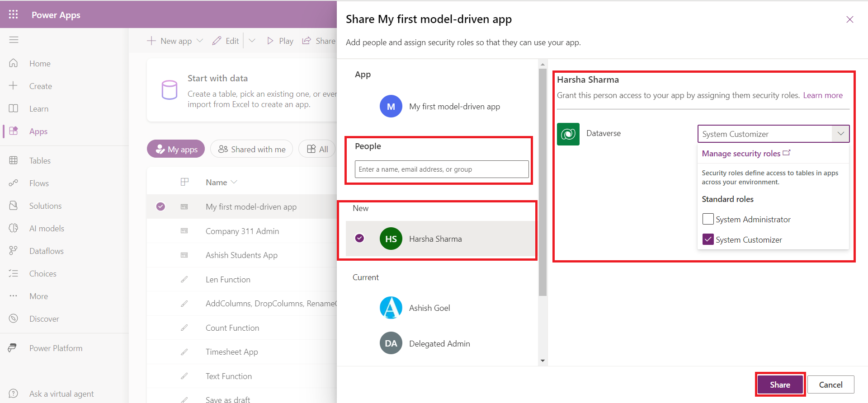Collapse the System Customizer roles dropdown
Viewport: 868px width, 403px height.
840,134
